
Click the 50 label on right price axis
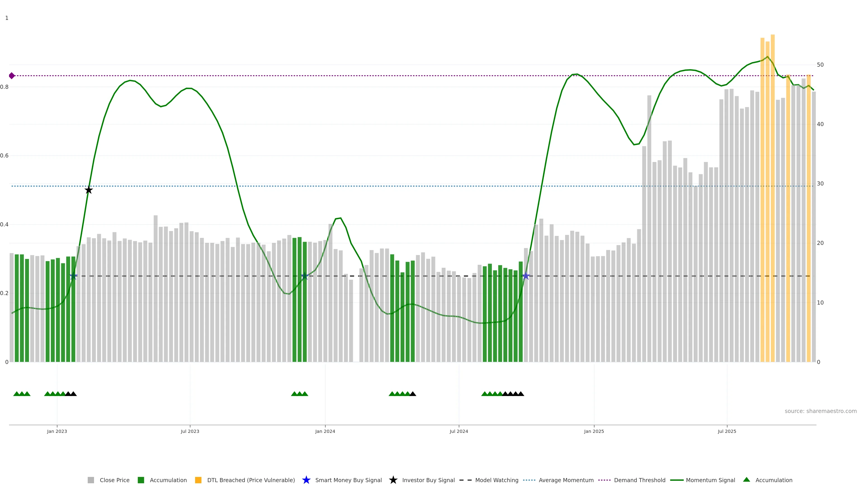(x=820, y=65)
